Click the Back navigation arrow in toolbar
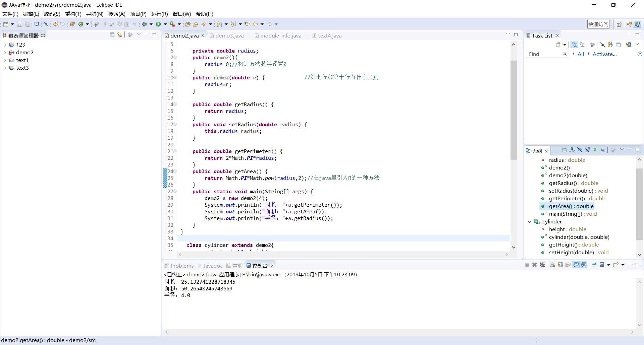 tap(255, 24)
